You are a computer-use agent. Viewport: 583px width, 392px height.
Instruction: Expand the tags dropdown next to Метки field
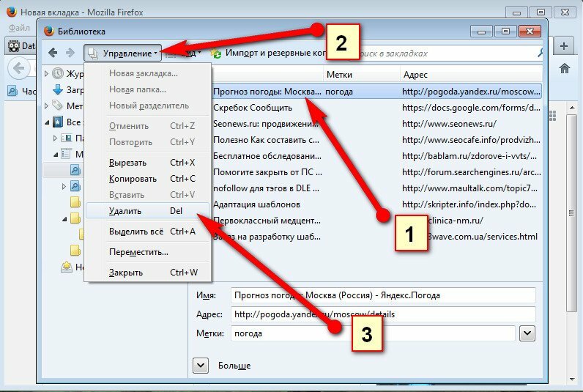tap(527, 333)
